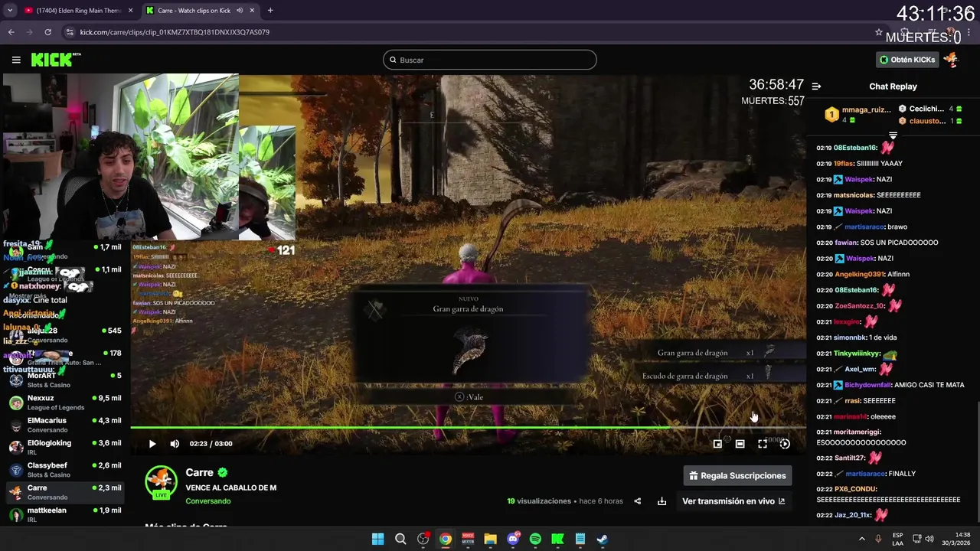Viewport: 980px width, 551px height.
Task: Share this clip
Action: [x=638, y=501]
